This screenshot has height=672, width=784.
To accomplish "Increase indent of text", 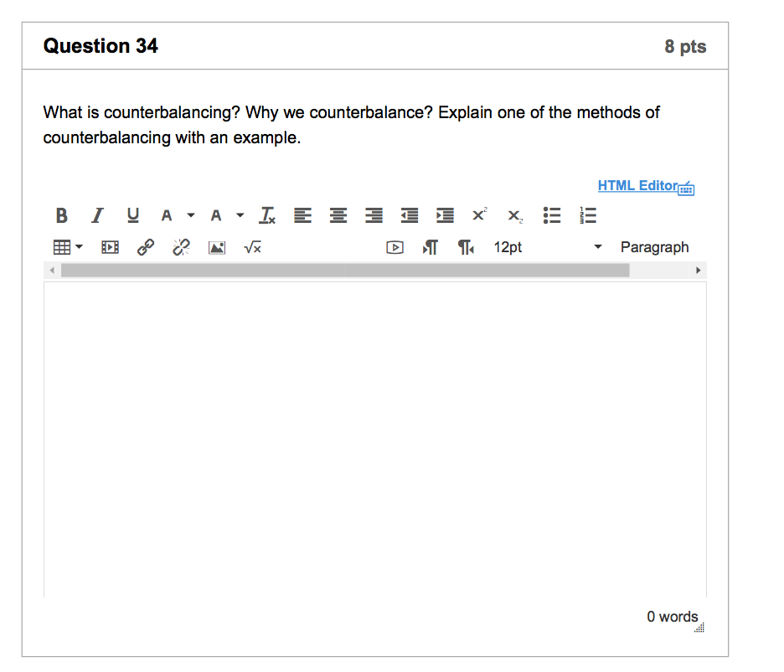I will click(x=445, y=215).
